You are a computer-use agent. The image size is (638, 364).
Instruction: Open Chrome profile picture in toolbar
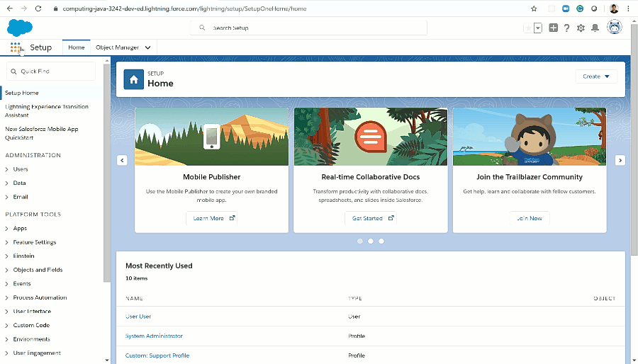(614, 8)
